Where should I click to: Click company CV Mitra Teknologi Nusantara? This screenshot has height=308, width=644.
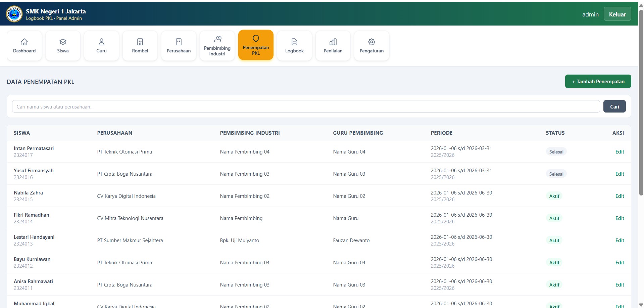coord(130,218)
